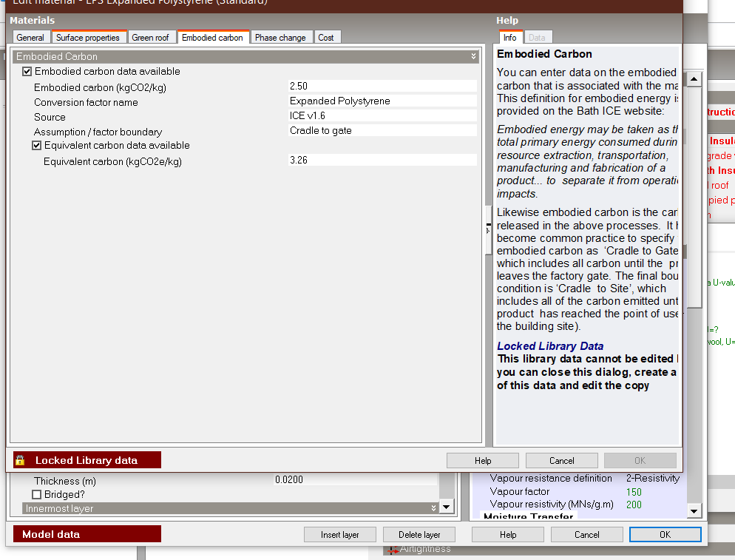Click the Delete layer button

[x=419, y=535]
